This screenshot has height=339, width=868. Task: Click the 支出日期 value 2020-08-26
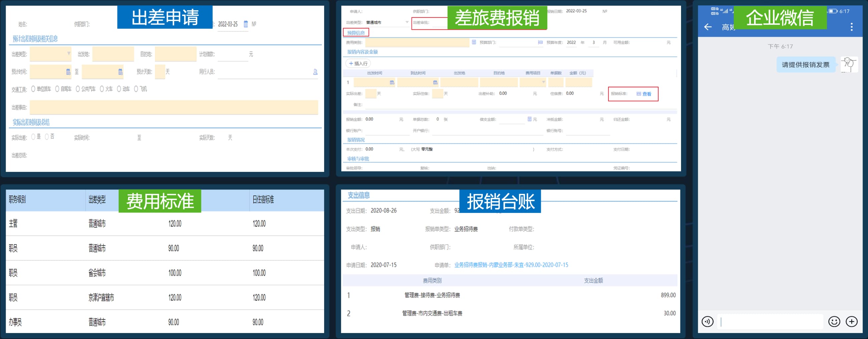384,211
